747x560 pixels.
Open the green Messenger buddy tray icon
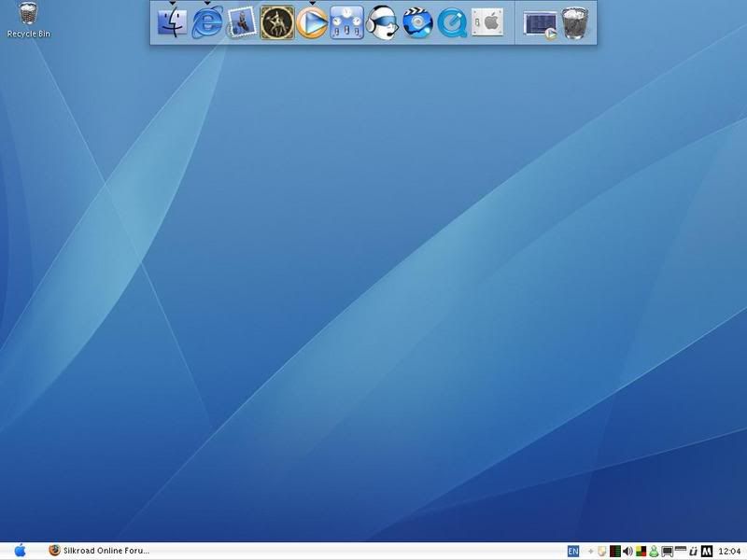[x=655, y=551]
